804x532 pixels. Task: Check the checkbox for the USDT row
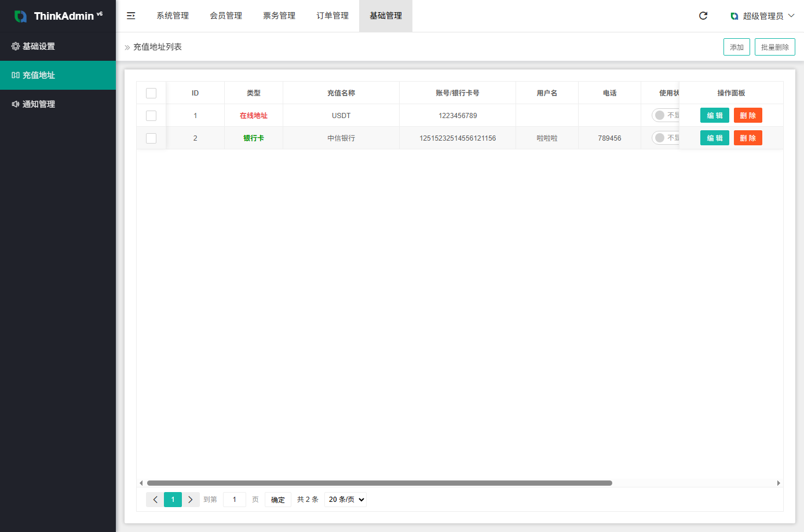[x=151, y=116]
